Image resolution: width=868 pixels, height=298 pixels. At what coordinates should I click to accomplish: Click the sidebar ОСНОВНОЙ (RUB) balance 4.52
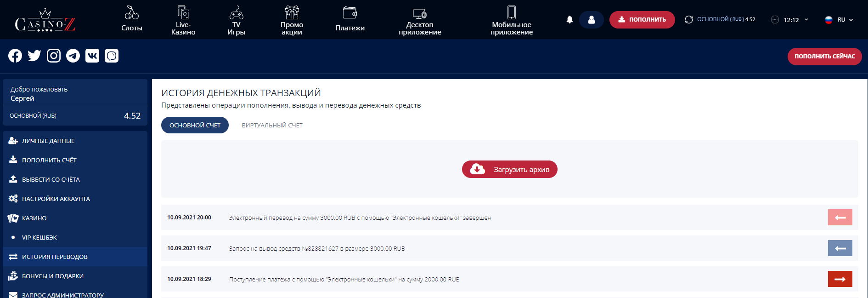click(x=75, y=116)
